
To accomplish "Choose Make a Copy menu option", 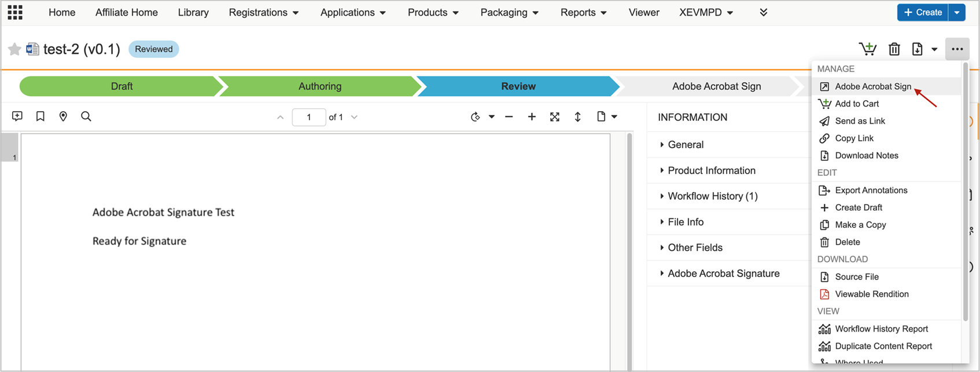I will point(860,224).
